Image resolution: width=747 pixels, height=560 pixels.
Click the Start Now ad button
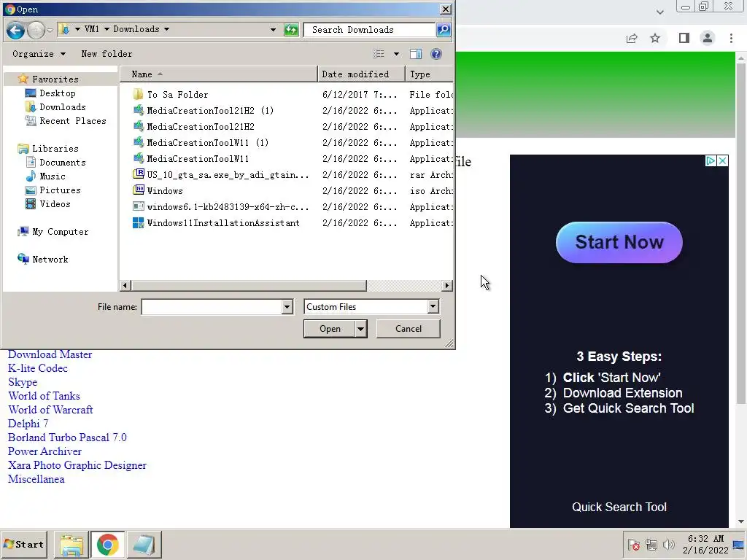tap(619, 242)
